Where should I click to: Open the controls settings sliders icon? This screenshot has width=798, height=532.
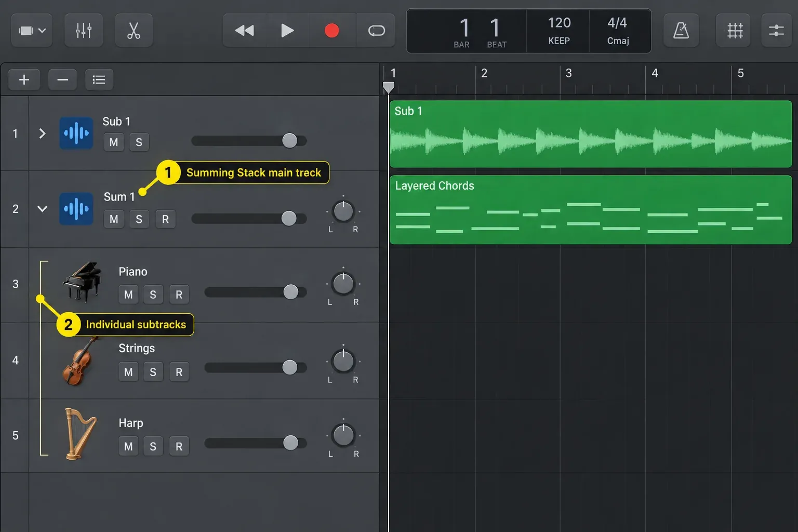click(x=776, y=31)
